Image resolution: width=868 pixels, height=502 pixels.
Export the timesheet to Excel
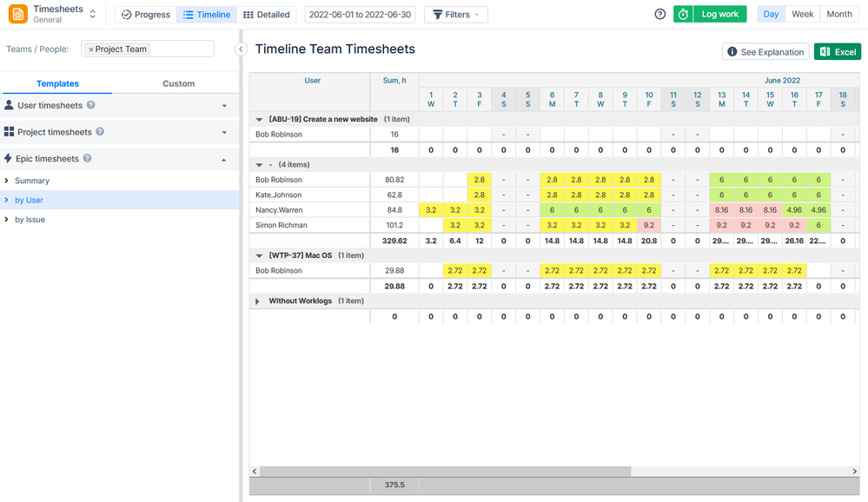836,52
